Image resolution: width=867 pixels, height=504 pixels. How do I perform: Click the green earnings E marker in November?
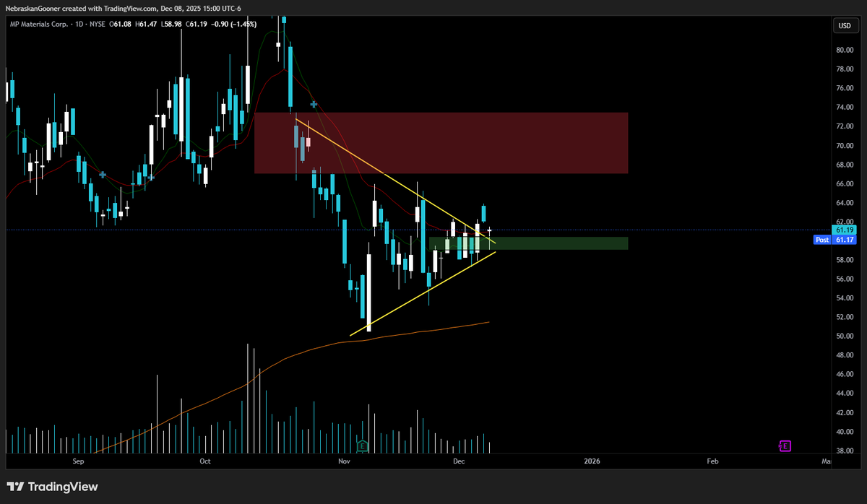[363, 446]
